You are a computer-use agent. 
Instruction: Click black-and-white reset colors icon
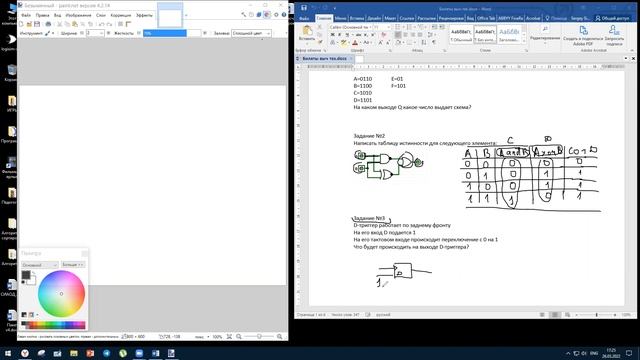(23, 282)
